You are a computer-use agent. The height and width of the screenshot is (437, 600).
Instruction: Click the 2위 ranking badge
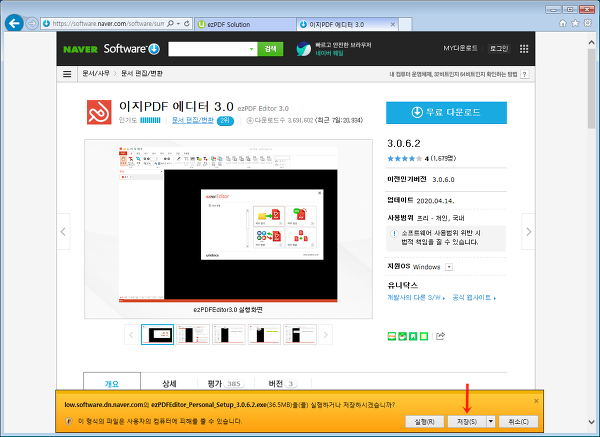pos(225,121)
